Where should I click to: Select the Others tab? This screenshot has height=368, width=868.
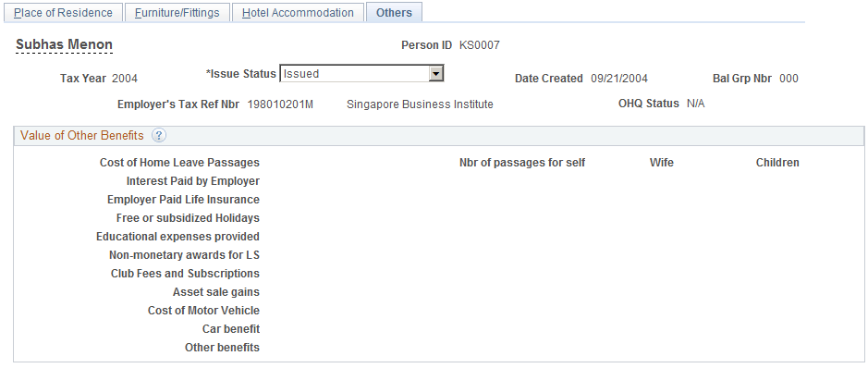[x=394, y=12]
